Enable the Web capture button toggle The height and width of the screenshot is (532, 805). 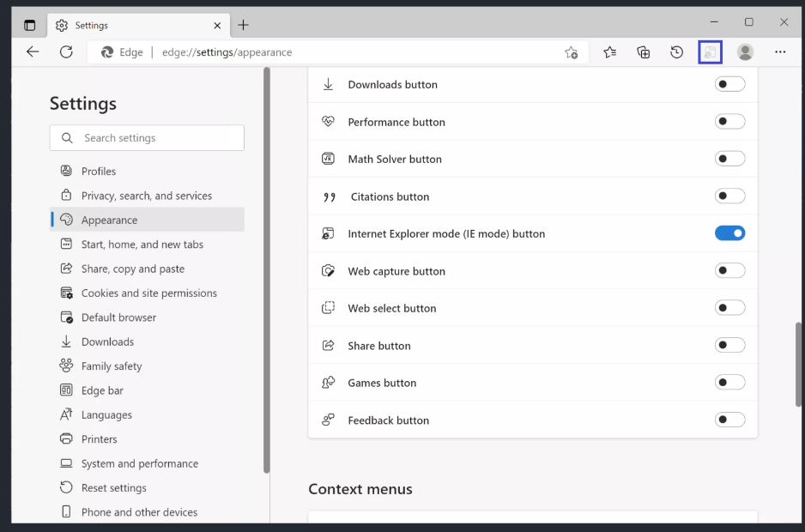tap(729, 270)
